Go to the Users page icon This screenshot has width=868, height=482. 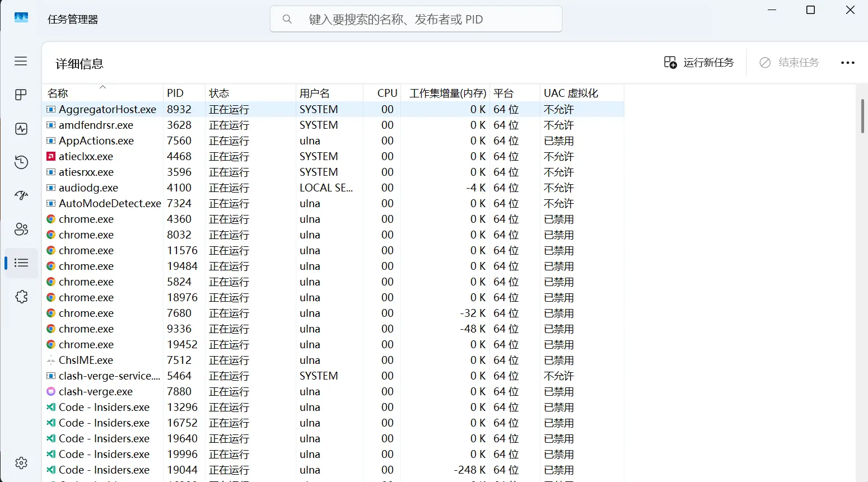point(21,229)
